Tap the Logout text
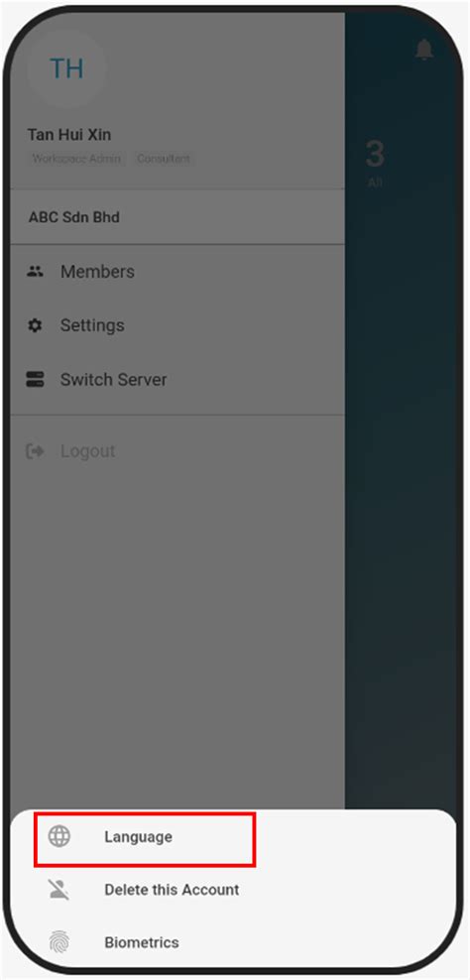The image size is (470, 980). (87, 451)
